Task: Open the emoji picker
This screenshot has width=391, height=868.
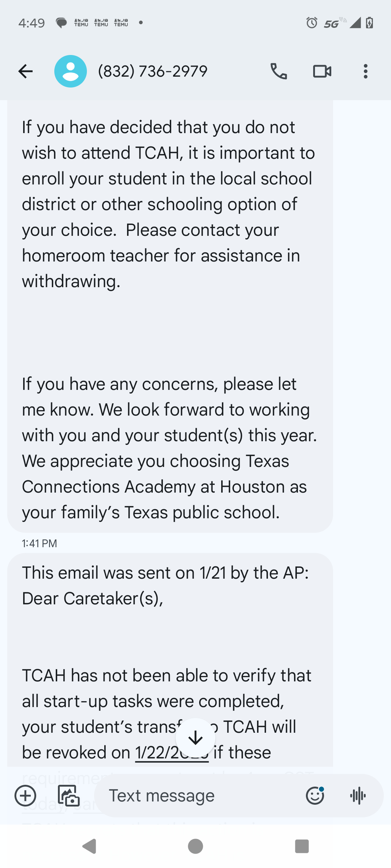Action: [x=315, y=796]
